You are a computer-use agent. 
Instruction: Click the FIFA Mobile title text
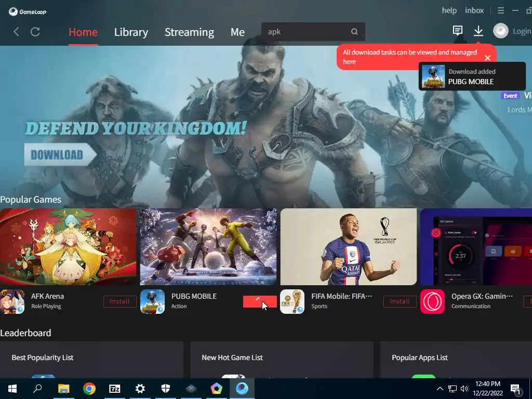[x=342, y=296]
